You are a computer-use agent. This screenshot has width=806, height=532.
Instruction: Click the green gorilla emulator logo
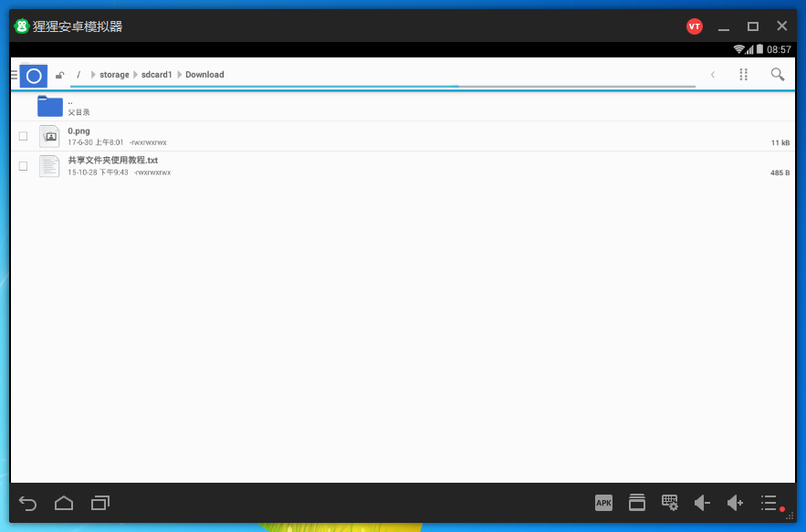pyautogui.click(x=22, y=26)
